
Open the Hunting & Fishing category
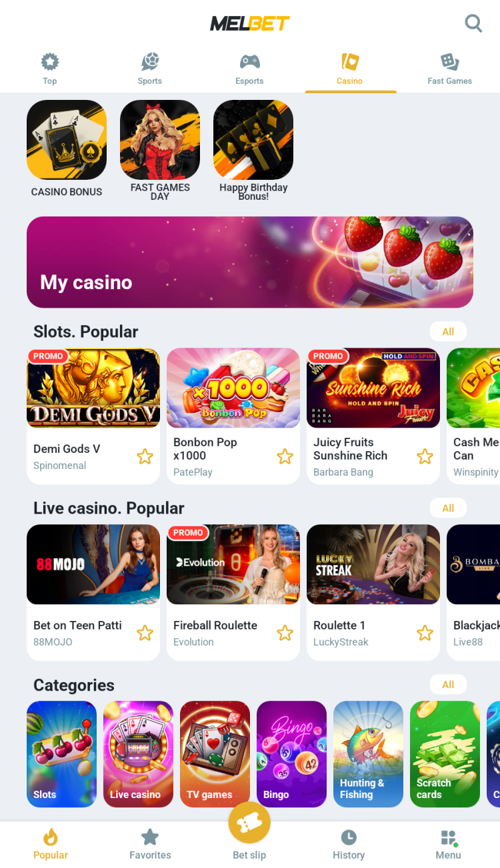[x=368, y=754]
